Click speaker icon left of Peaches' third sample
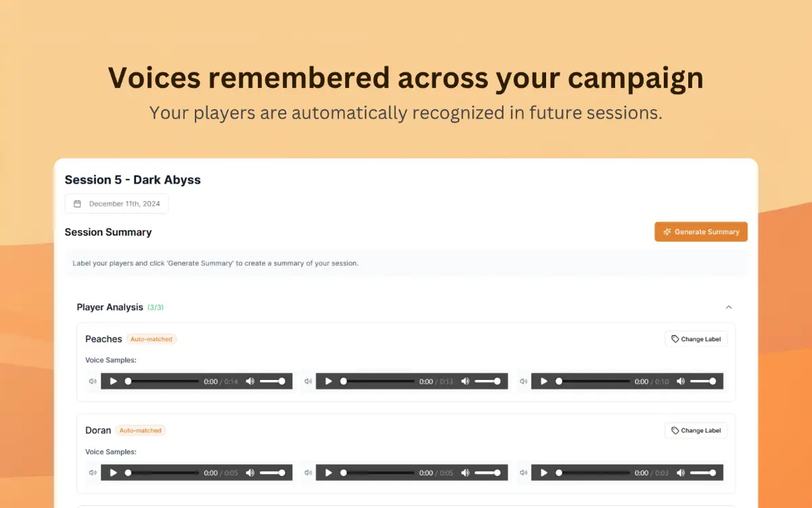The image size is (812, 508). point(523,381)
